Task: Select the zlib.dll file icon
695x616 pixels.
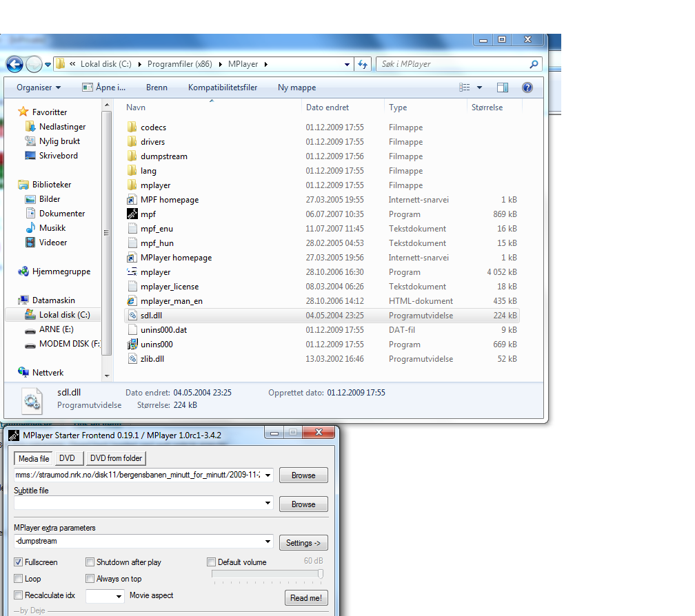Action: tap(132, 359)
